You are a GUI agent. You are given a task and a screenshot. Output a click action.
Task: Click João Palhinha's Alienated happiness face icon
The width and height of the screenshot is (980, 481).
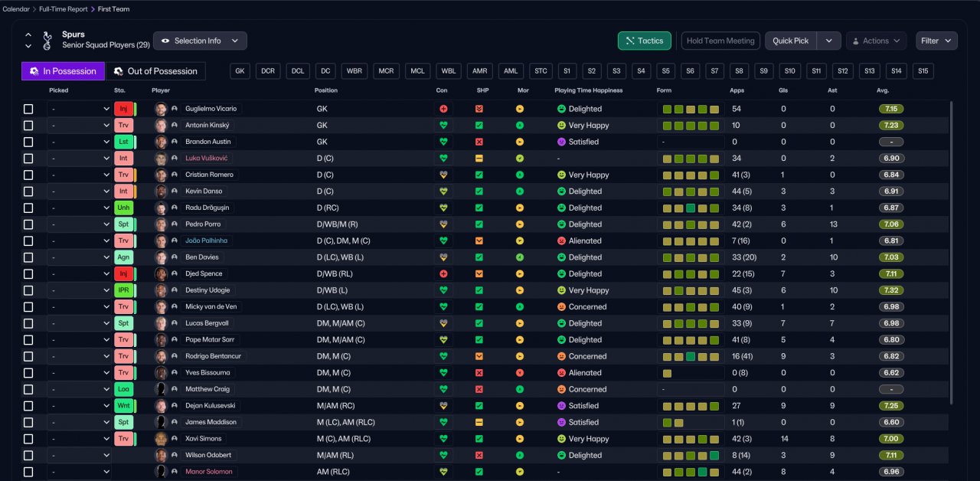click(561, 240)
